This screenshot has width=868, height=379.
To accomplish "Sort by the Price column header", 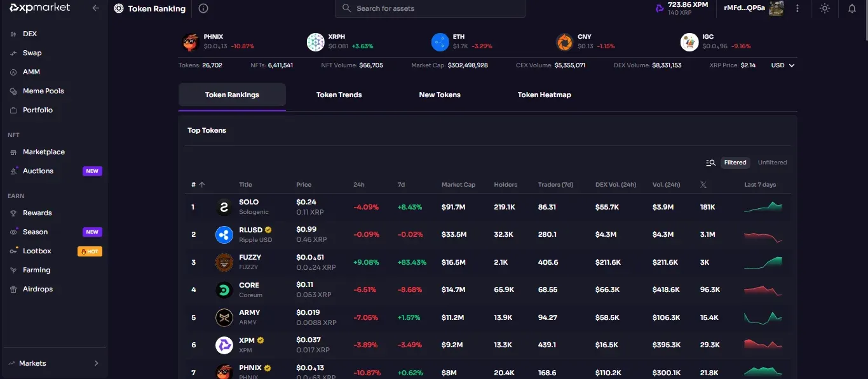I will [x=304, y=185].
